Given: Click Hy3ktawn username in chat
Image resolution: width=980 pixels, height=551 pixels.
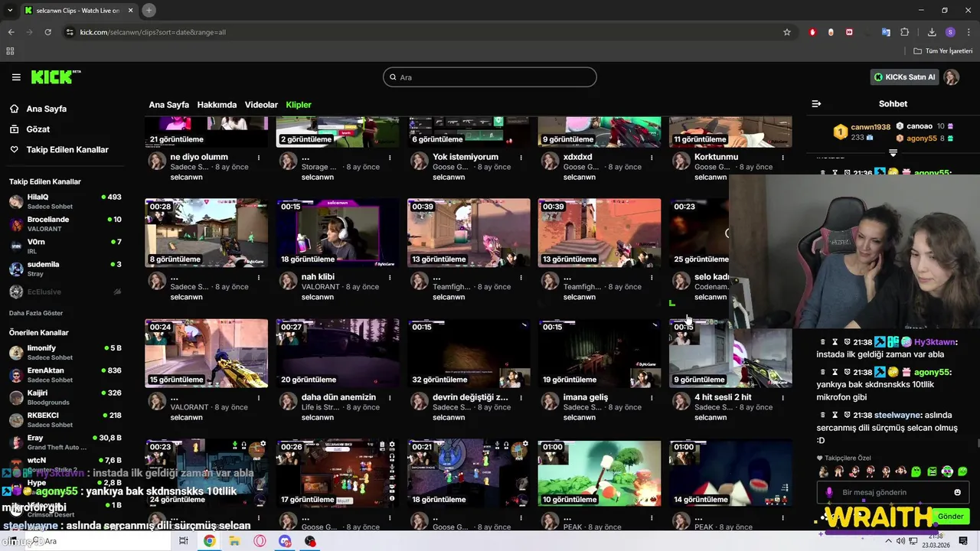Looking at the screenshot, I should (x=935, y=342).
